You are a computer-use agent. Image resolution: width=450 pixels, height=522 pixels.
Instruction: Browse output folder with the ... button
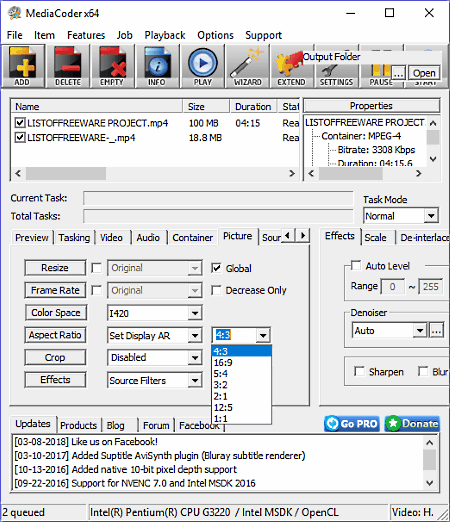(x=398, y=73)
